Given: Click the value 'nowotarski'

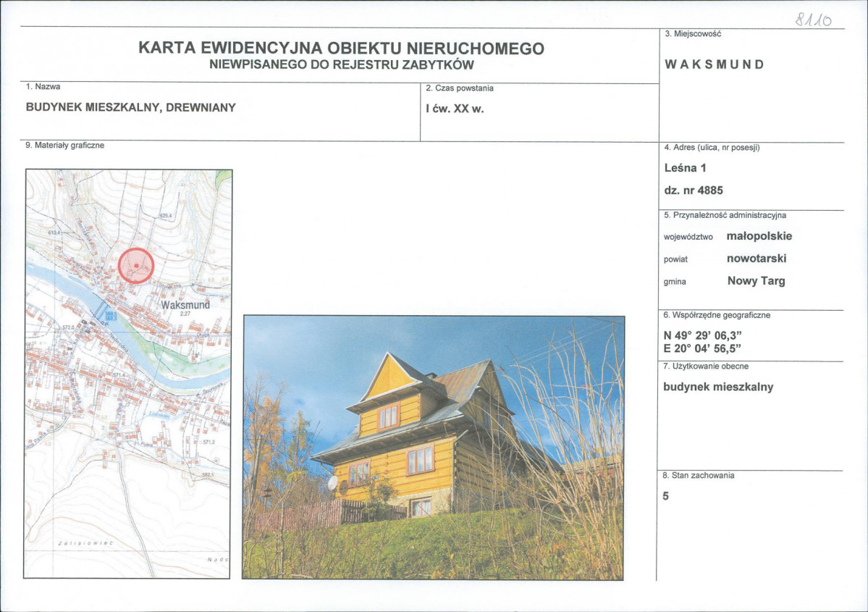Looking at the screenshot, I should (757, 259).
